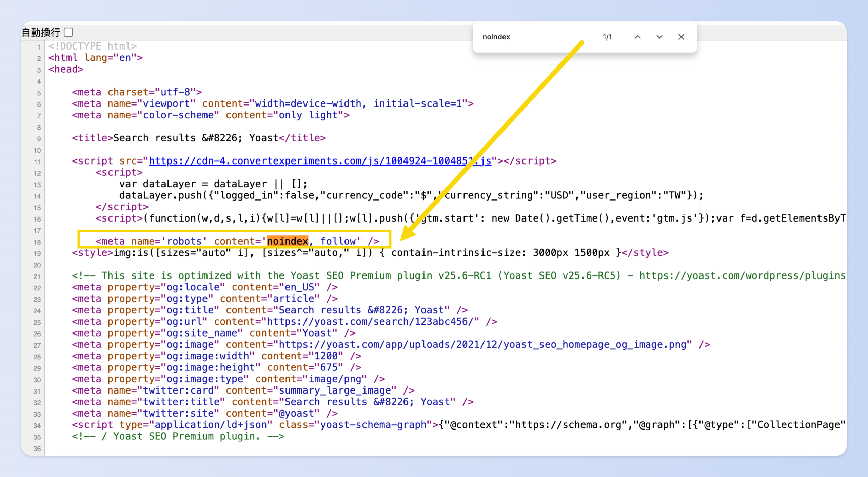Jump to previous find match arrow
This screenshot has width=868, height=477.
(x=638, y=37)
